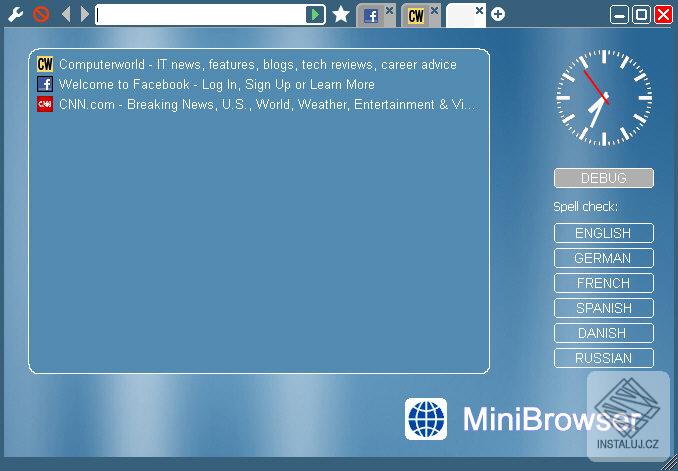The width and height of the screenshot is (678, 471).
Task: Close the Facebook tab
Action: (x=390, y=10)
